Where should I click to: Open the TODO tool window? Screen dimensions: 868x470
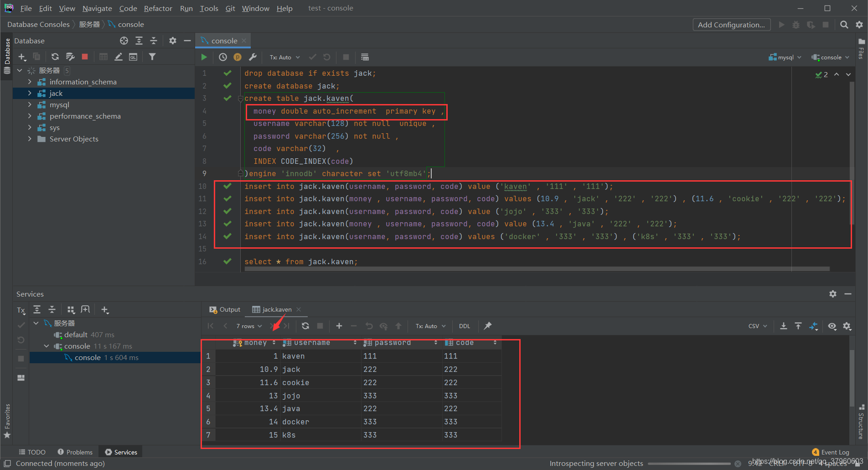pyautogui.click(x=32, y=452)
